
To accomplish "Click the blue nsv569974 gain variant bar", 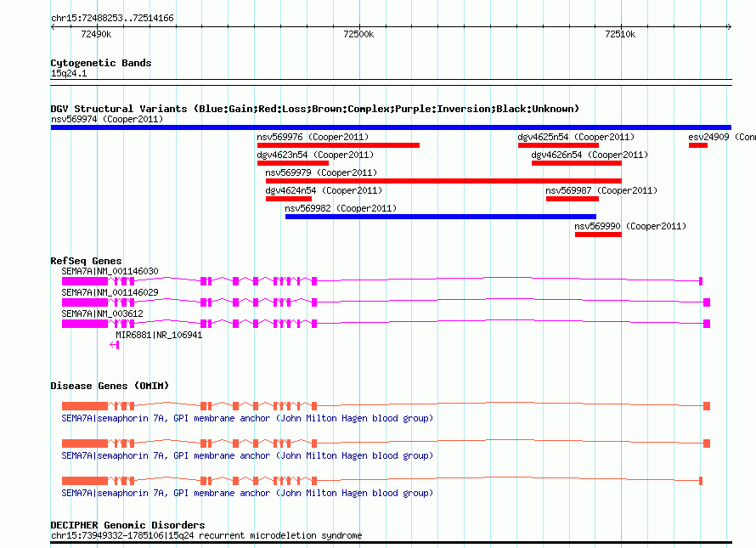I will pyautogui.click(x=391, y=127).
